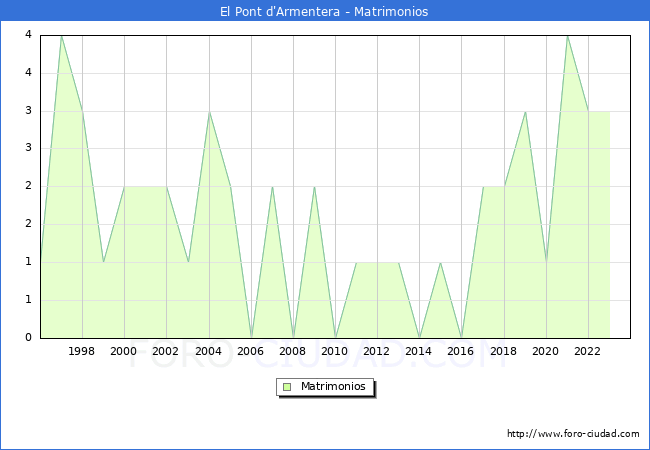The height and width of the screenshot is (450, 650).
Task: Click the x-axis label 2000
Action: 123,351
